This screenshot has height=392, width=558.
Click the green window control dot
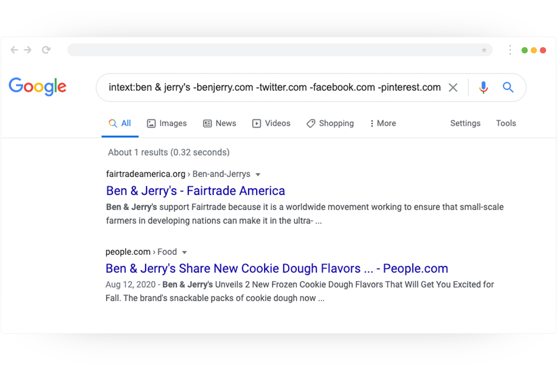524,50
